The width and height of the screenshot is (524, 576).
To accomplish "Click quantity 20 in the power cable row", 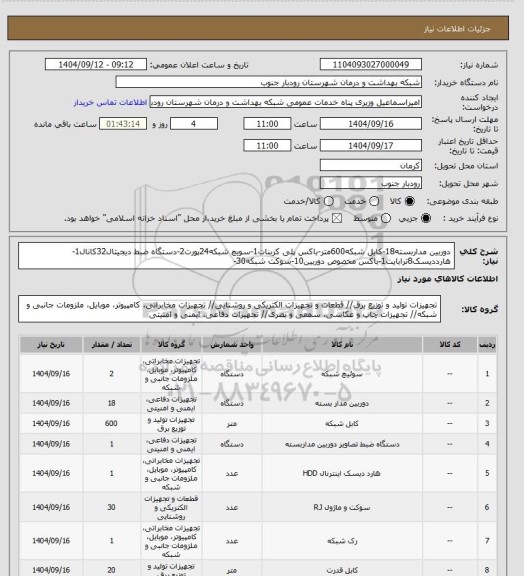I will coord(111,570).
